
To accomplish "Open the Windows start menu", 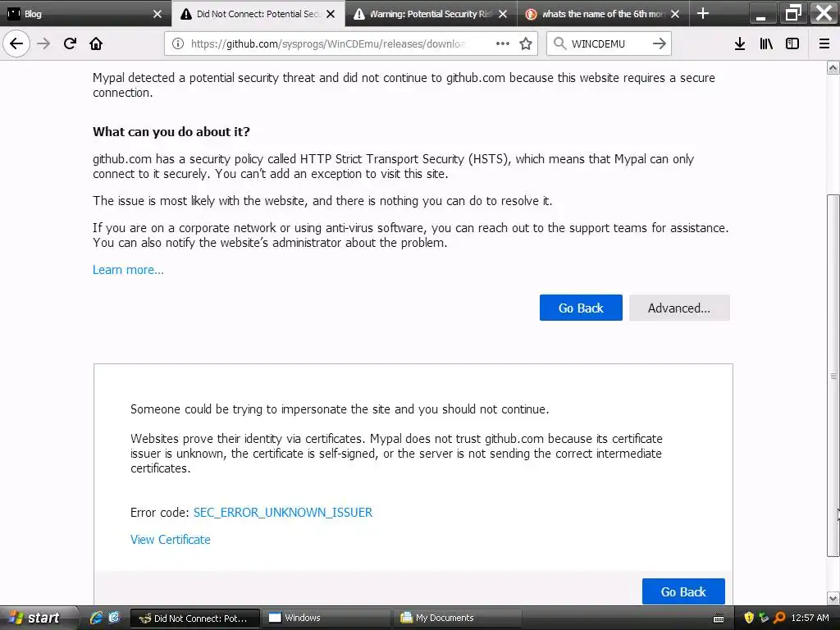I will (38, 618).
